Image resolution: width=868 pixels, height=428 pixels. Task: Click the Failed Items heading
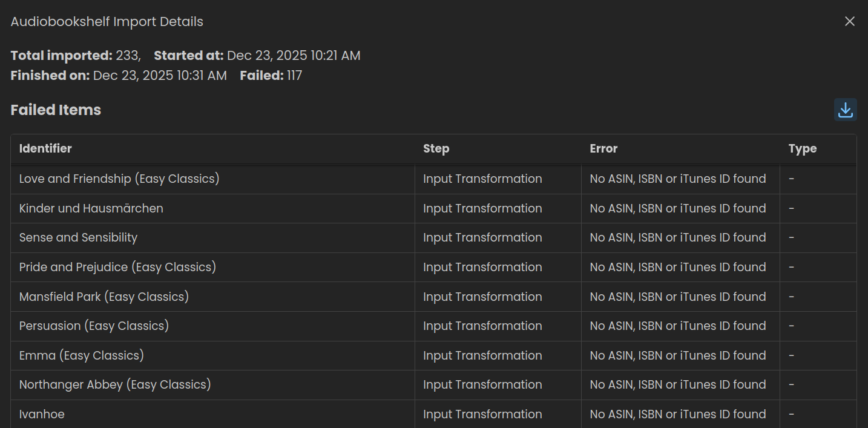[x=56, y=110]
